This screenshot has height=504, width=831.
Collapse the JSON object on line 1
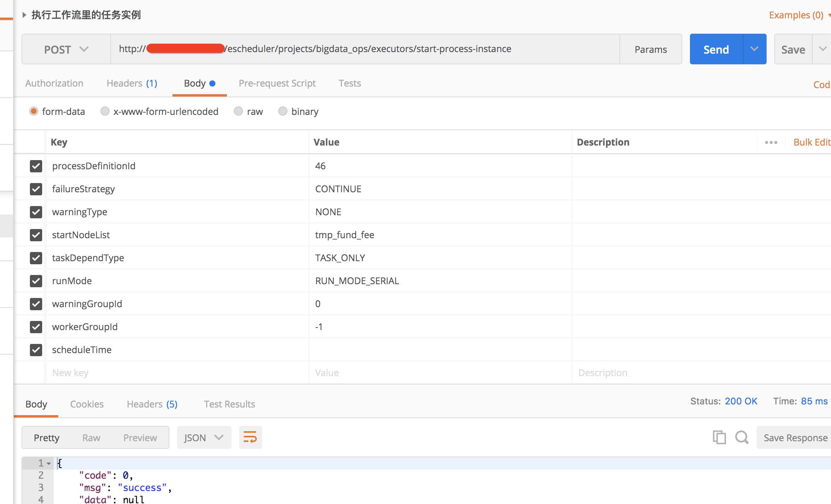(48, 463)
